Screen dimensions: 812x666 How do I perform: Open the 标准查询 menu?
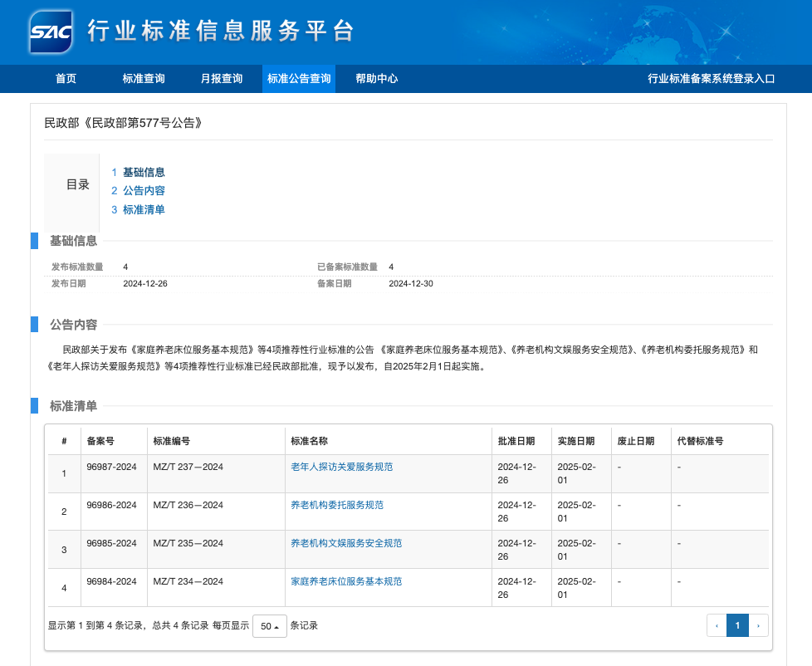coord(144,79)
